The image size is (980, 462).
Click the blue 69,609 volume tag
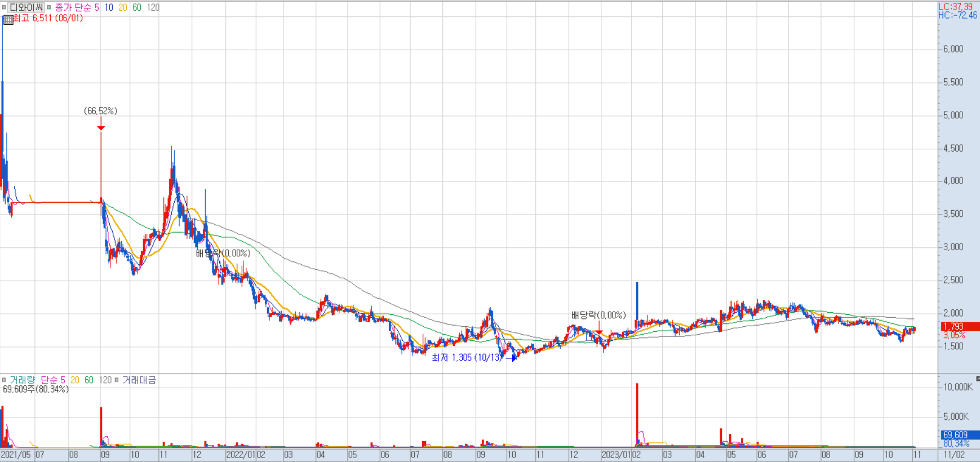point(960,436)
